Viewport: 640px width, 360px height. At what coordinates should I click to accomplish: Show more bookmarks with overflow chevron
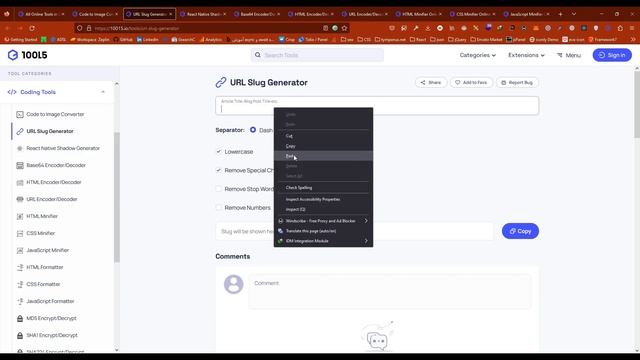[x=633, y=40]
